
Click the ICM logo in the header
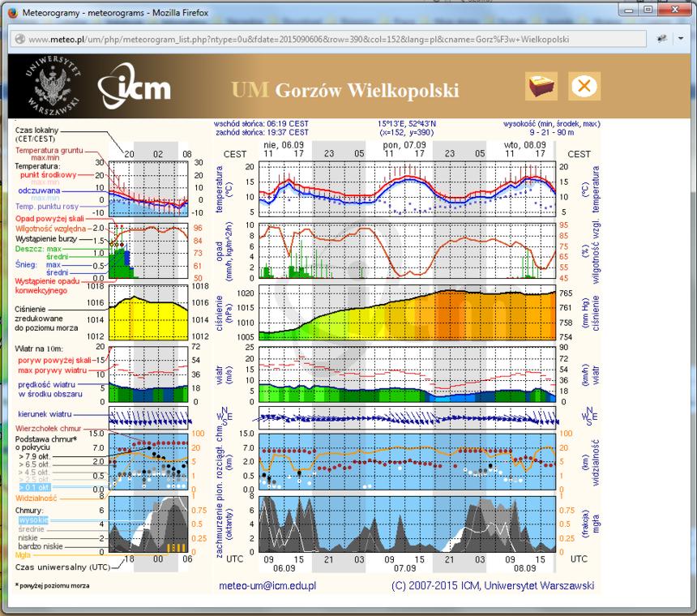click(135, 86)
